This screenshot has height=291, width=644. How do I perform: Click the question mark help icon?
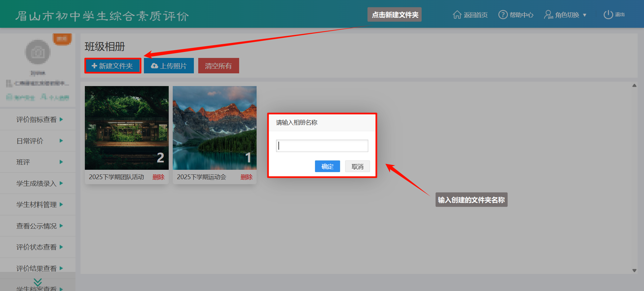[x=503, y=15]
